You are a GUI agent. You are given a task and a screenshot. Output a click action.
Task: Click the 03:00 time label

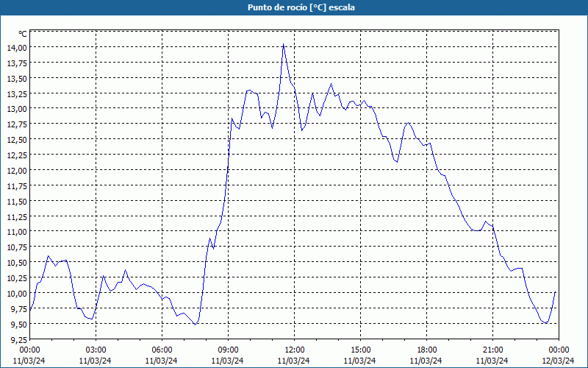coord(96,350)
